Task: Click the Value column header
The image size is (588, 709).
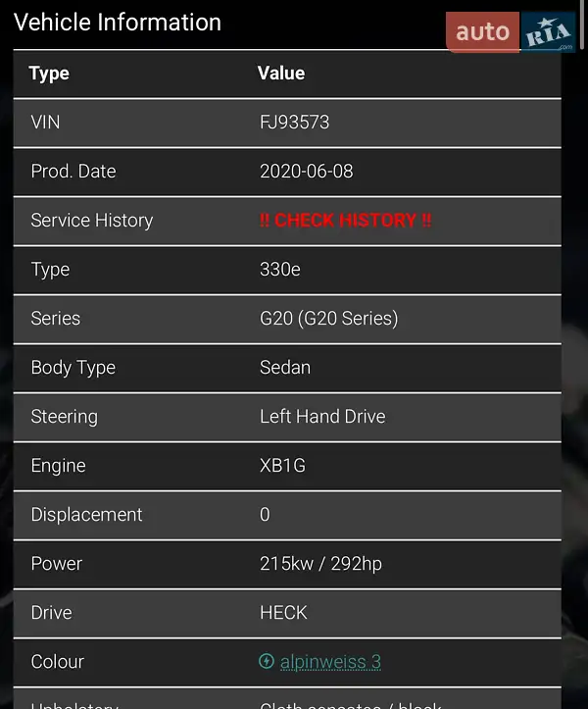Action: 281,74
